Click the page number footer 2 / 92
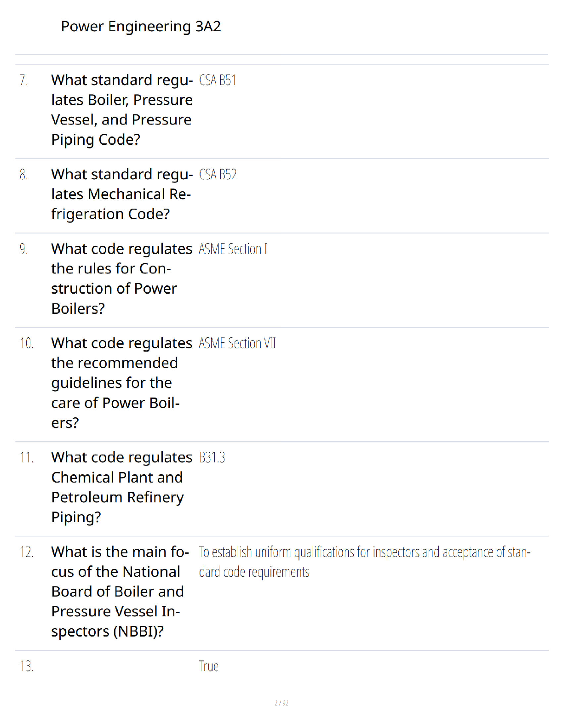 click(281, 703)
